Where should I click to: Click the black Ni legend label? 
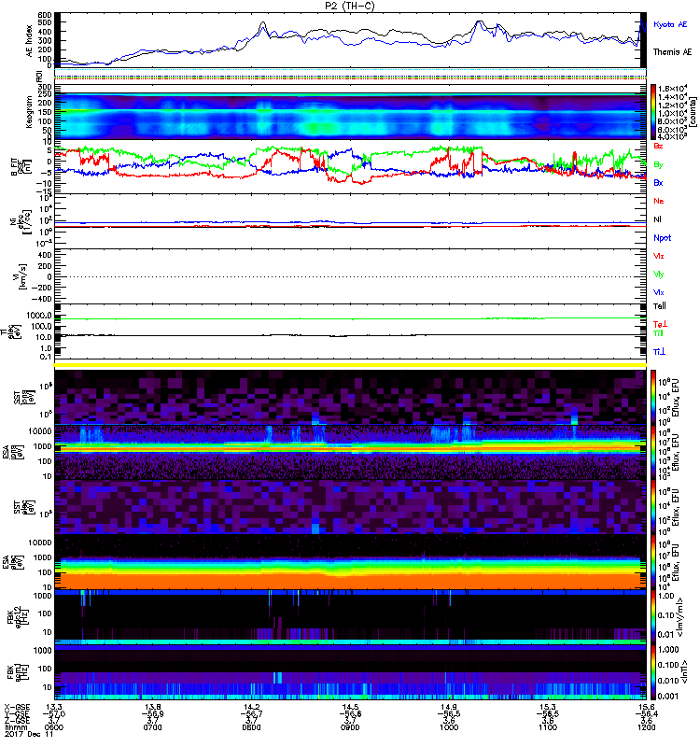[x=657, y=219]
